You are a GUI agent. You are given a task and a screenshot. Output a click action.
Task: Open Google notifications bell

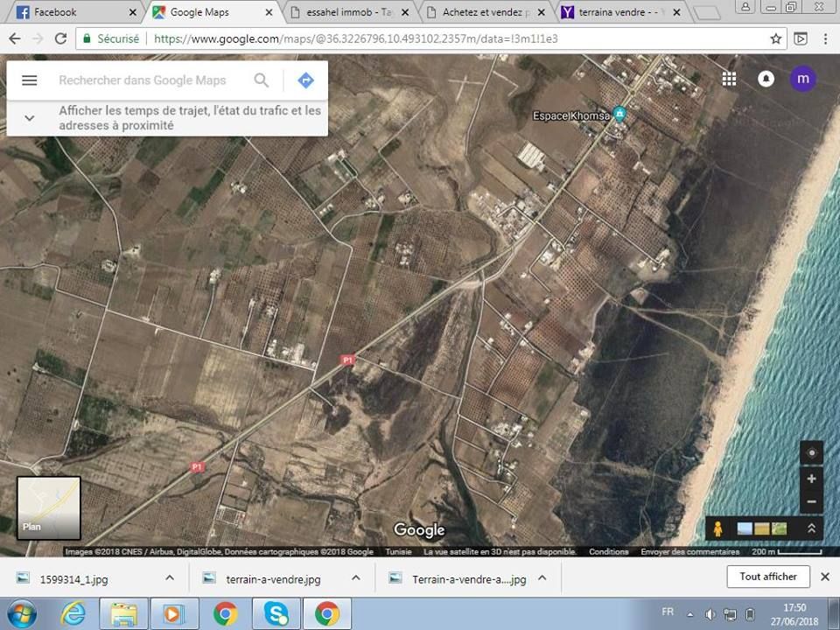coord(766,79)
